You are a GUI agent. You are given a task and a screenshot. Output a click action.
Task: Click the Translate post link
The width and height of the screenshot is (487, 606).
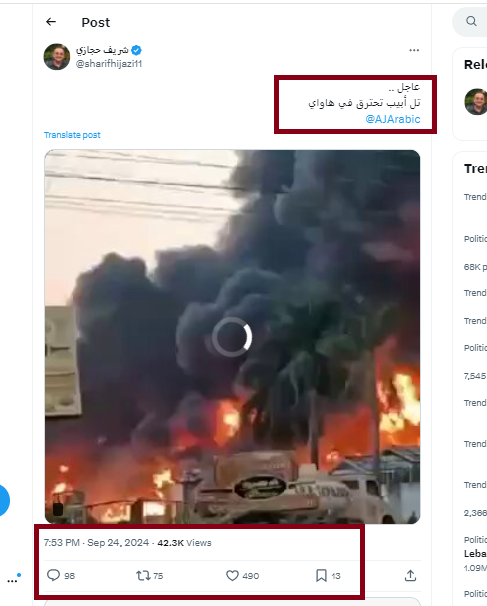coord(72,135)
